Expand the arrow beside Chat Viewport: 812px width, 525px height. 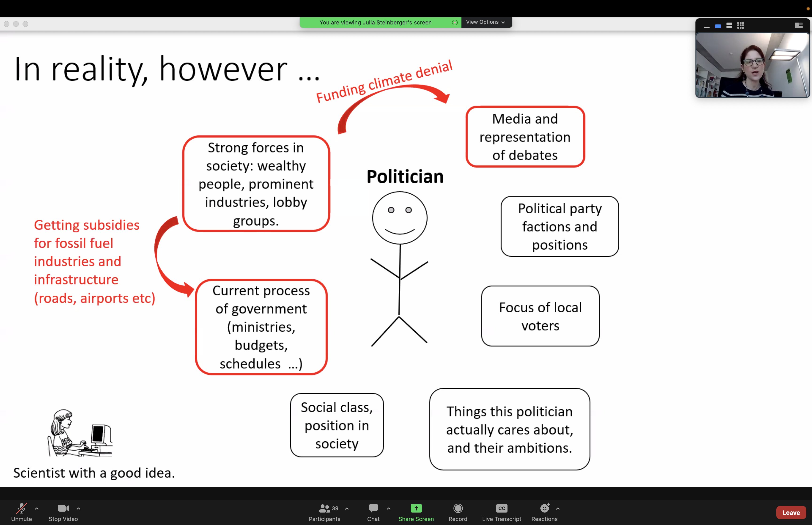(388, 508)
